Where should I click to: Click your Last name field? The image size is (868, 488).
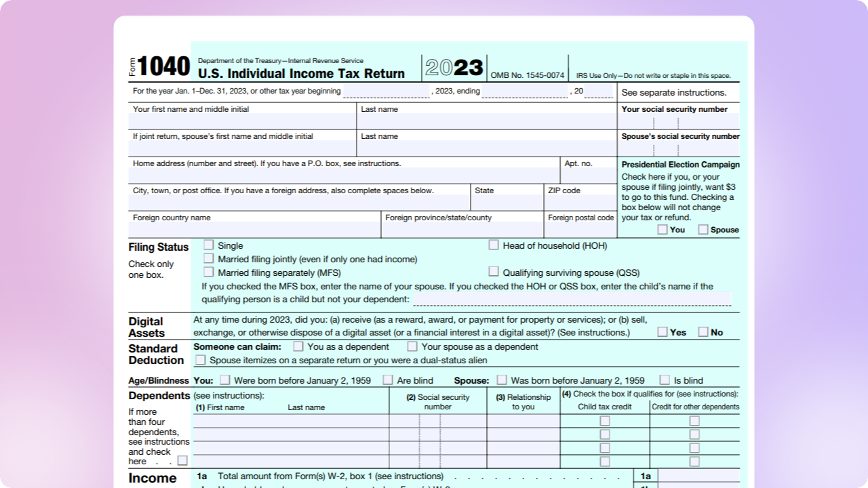click(x=487, y=122)
